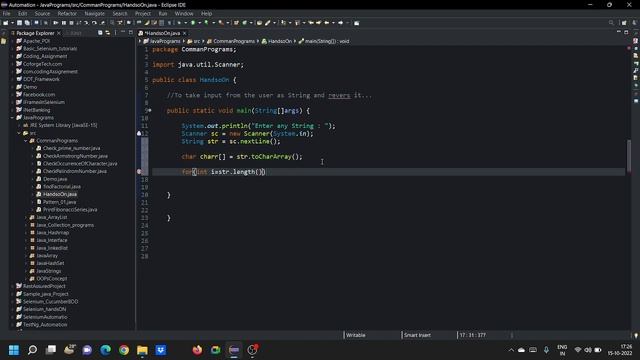Collapse the src folder node
640x360 pixels.
19,133
